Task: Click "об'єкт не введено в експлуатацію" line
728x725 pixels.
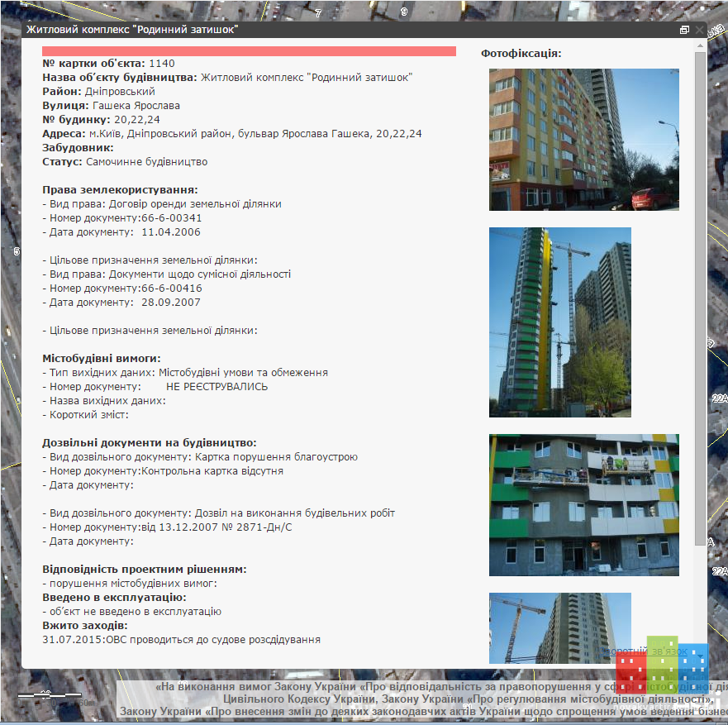Action: tap(132, 611)
